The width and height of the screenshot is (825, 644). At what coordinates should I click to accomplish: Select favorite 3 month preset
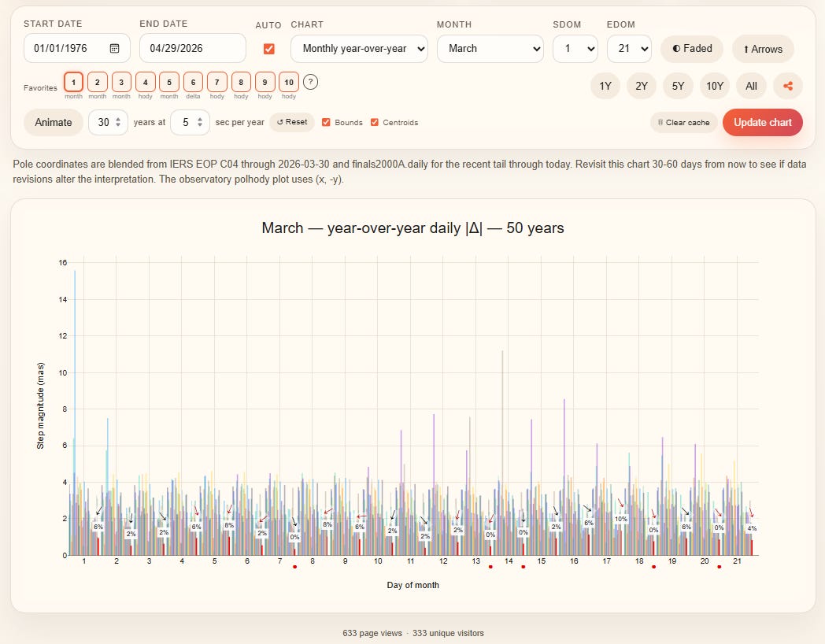[121, 82]
